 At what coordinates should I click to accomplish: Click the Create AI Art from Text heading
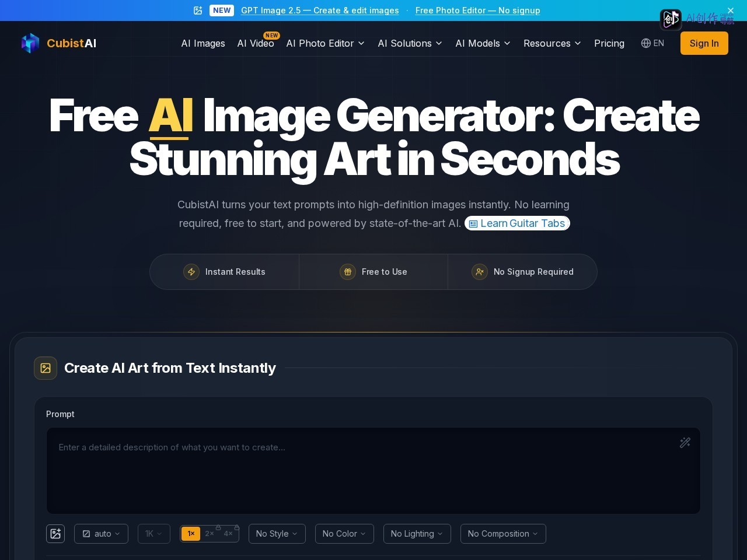point(170,368)
